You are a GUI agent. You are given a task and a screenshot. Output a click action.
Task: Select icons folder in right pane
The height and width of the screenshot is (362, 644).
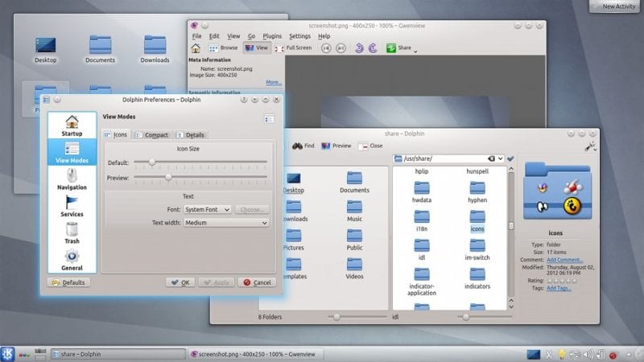pos(477,222)
